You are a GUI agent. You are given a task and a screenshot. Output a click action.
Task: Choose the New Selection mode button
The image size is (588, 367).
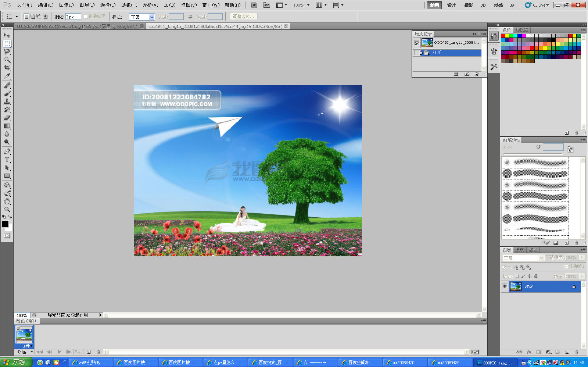coord(26,17)
